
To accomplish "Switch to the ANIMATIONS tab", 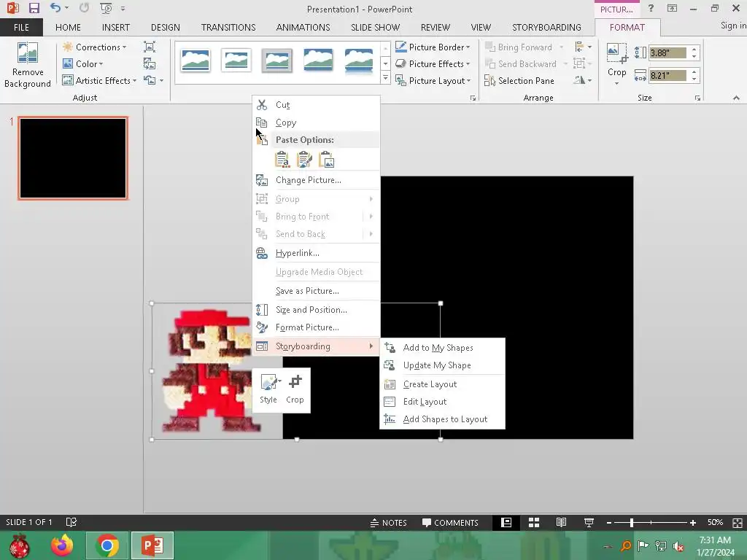I will (303, 27).
